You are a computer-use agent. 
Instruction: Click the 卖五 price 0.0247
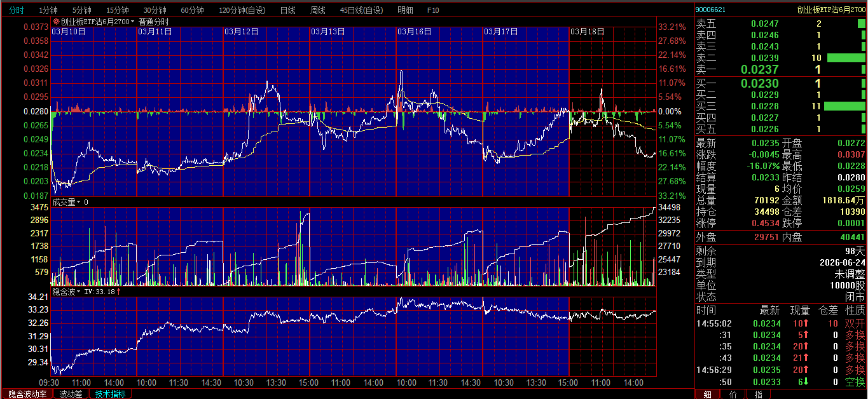pyautogui.click(x=765, y=24)
